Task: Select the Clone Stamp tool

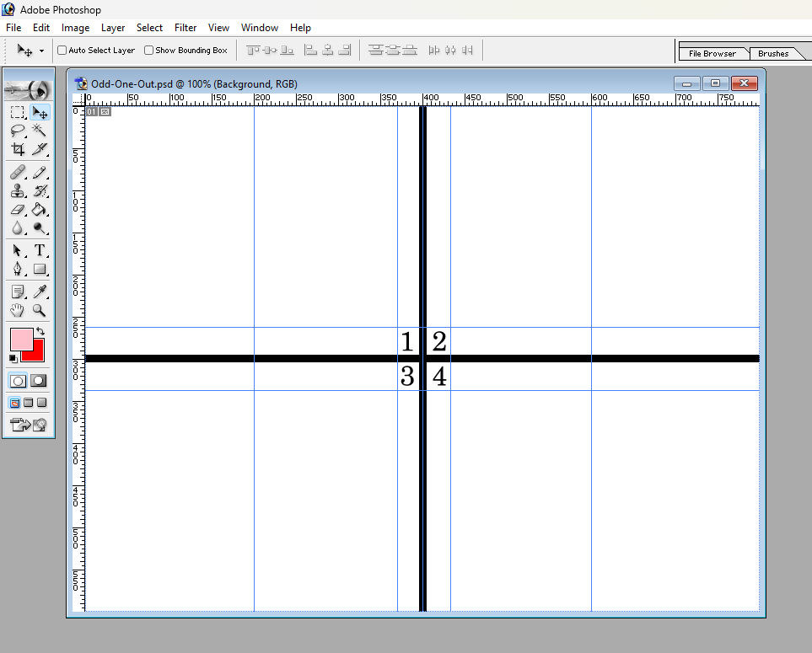Action: [18, 191]
